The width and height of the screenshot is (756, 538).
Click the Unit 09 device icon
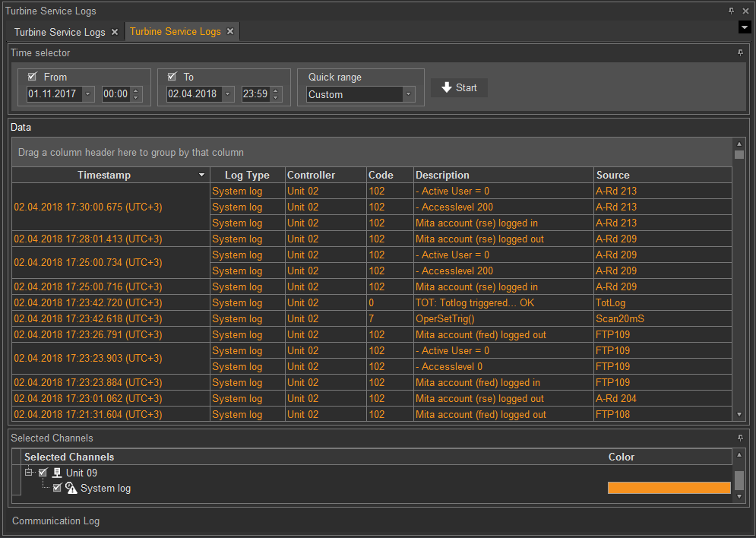pos(56,473)
